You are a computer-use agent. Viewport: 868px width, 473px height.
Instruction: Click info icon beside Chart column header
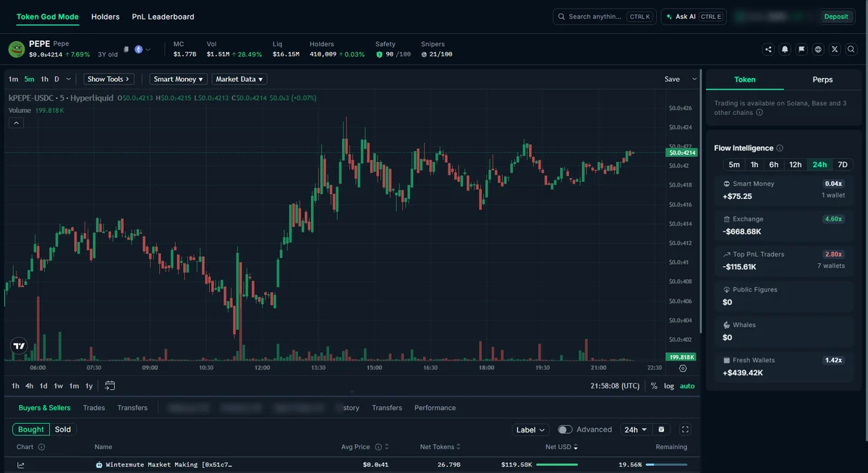coord(41,447)
